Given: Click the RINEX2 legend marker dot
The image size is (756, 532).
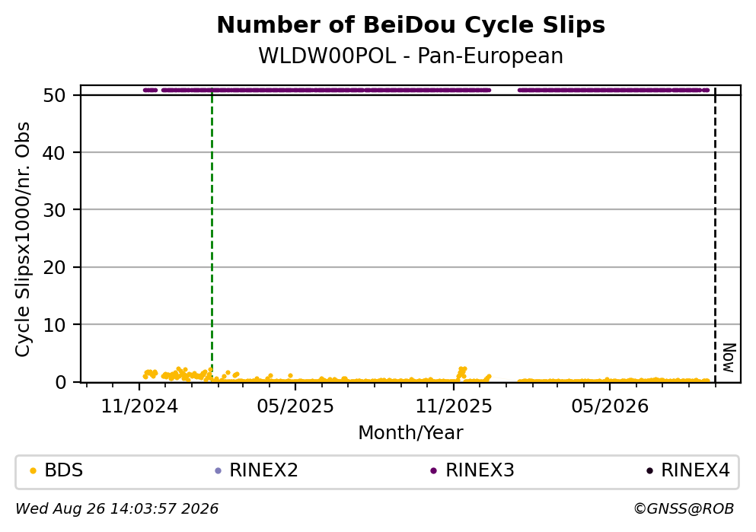Looking at the screenshot, I should click(218, 471).
